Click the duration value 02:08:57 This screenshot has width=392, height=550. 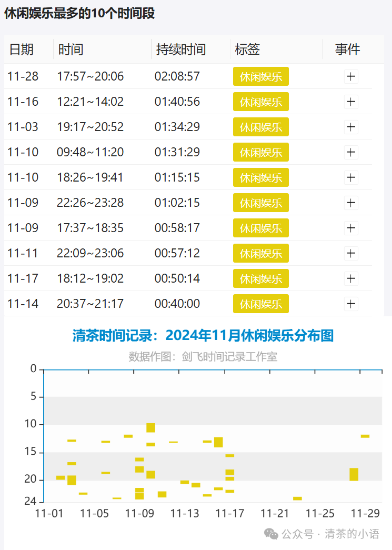pos(177,76)
